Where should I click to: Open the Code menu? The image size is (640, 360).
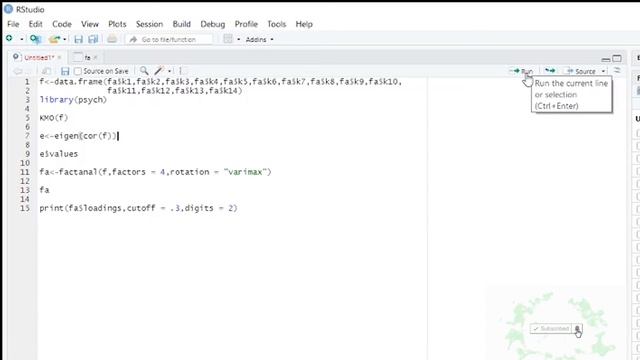click(x=62, y=24)
